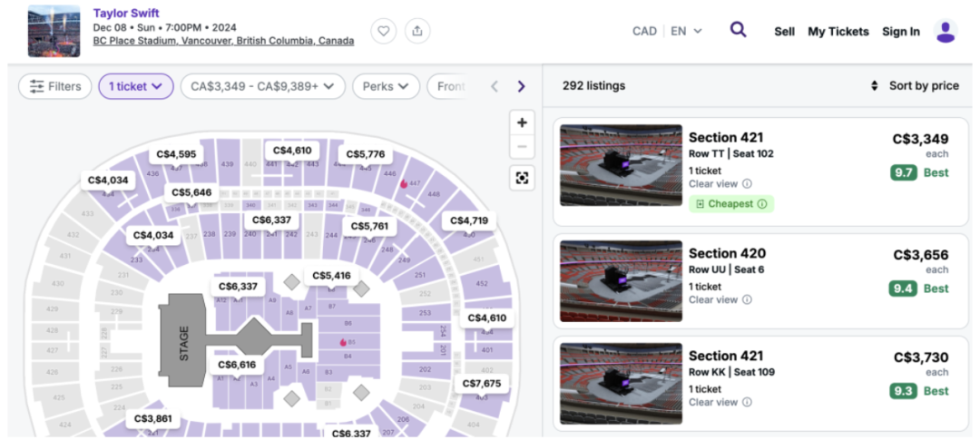Image resolution: width=980 pixels, height=440 pixels.
Task: Open the Filters button
Action: coord(55,86)
